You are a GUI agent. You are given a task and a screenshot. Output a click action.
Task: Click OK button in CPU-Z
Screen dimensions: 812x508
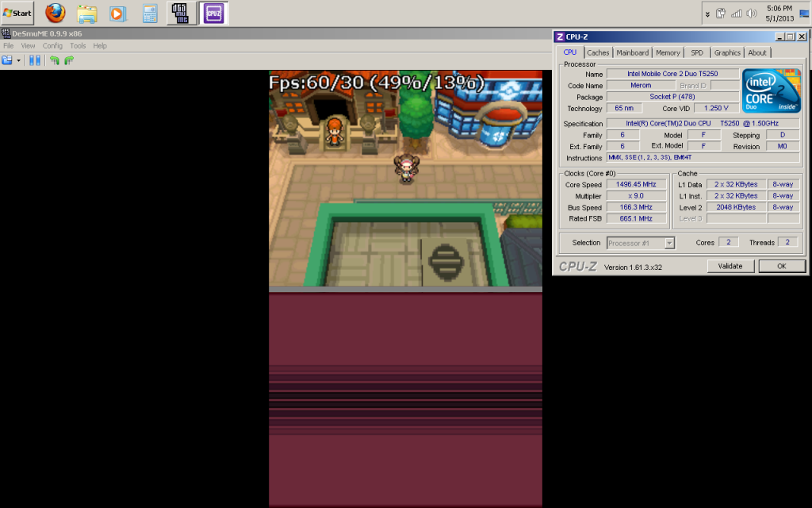pyautogui.click(x=781, y=266)
